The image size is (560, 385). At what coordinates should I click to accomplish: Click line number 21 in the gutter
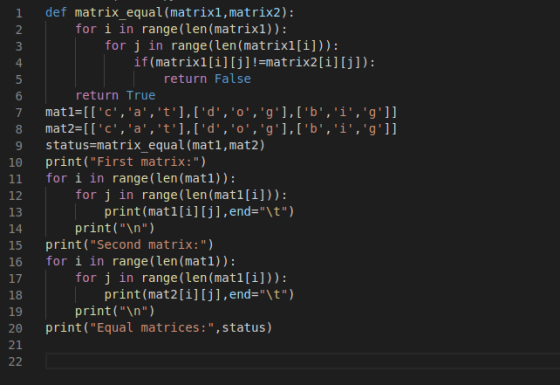click(15, 345)
